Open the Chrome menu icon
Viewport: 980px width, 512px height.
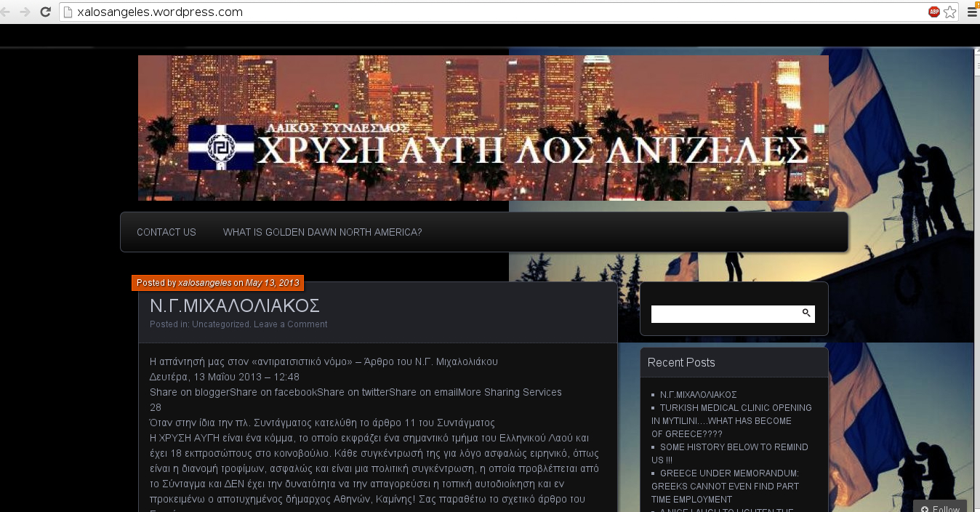pos(973,12)
